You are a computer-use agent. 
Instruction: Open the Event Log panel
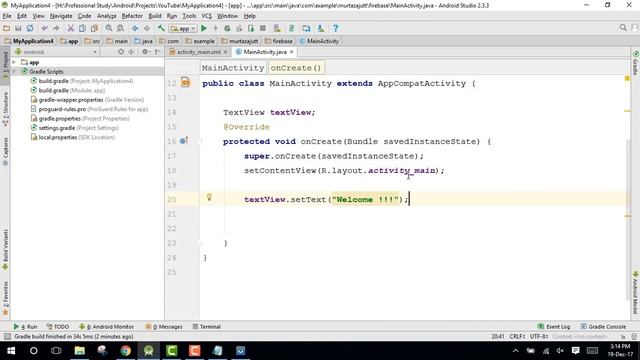(554, 327)
